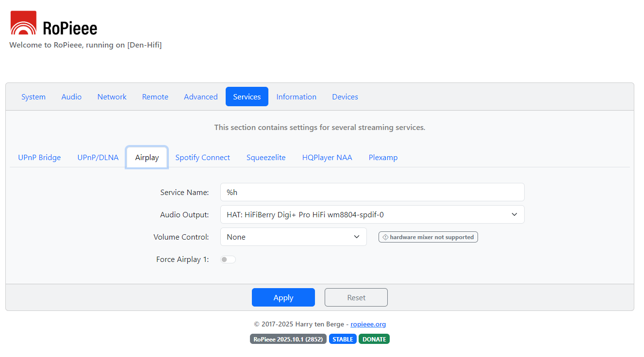The height and width of the screenshot is (357, 644).
Task: Open the Plexamp service tab
Action: (x=383, y=158)
